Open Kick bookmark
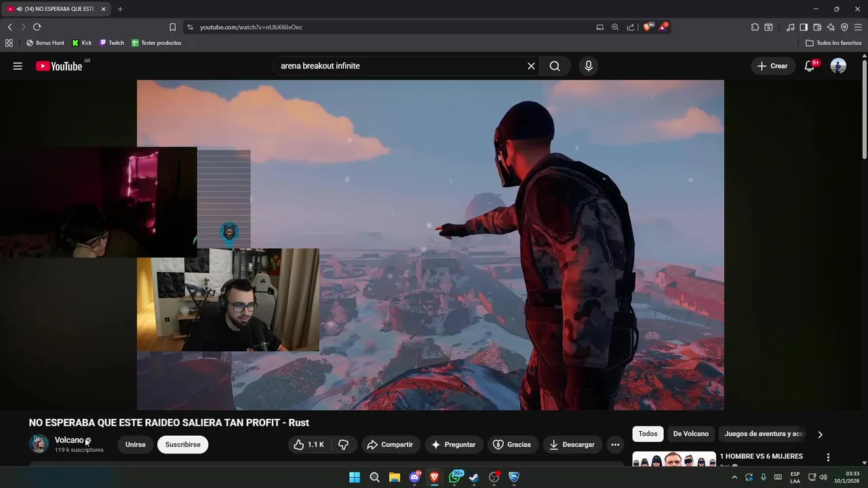This screenshot has height=488, width=868. click(x=82, y=43)
